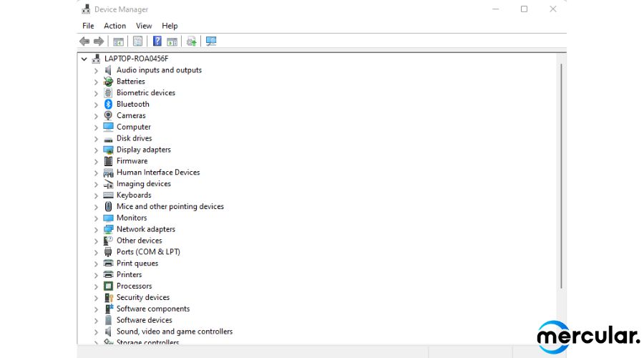Select the Monitors row

point(132,218)
